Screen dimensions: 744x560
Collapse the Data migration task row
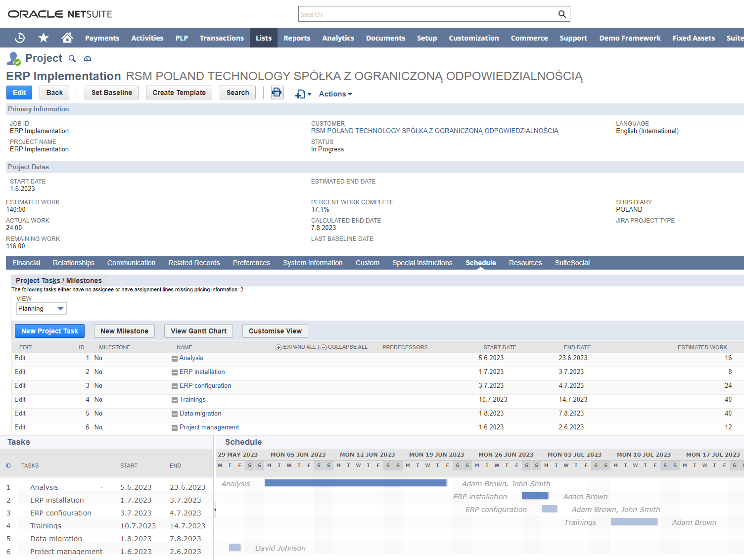[175, 414]
